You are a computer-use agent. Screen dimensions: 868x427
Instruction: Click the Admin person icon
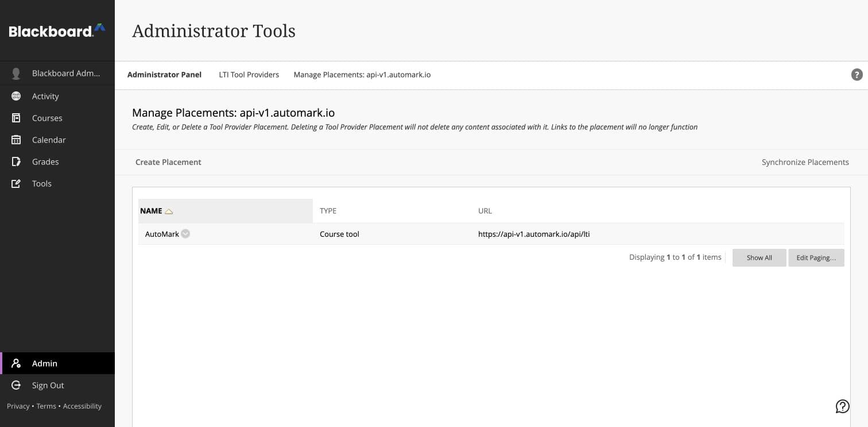coord(16,363)
